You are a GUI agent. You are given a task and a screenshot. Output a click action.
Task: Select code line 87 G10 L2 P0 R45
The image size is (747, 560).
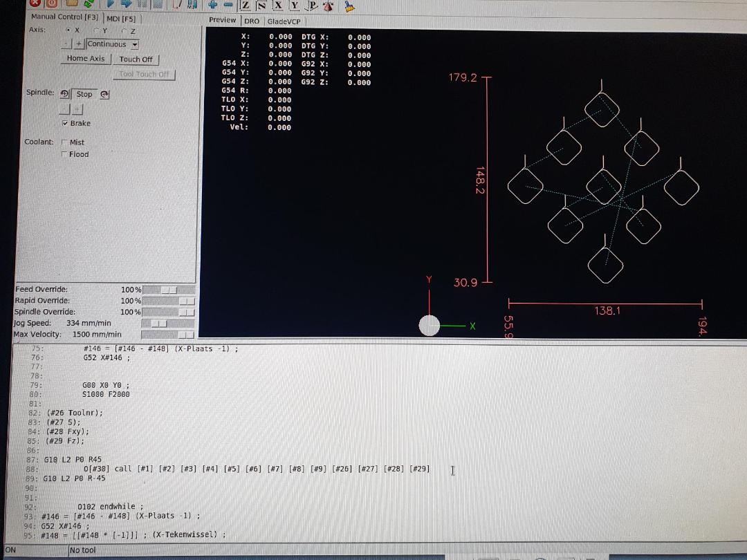pos(73,460)
